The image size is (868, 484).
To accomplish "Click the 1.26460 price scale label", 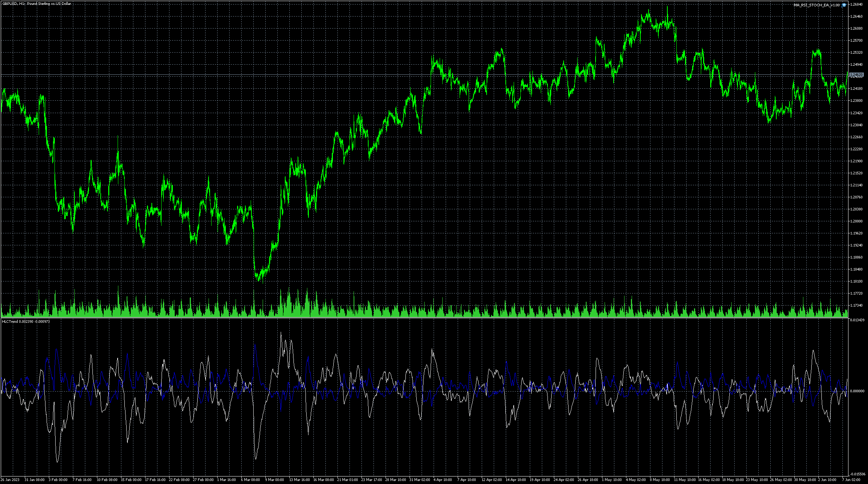I will (856, 17).
